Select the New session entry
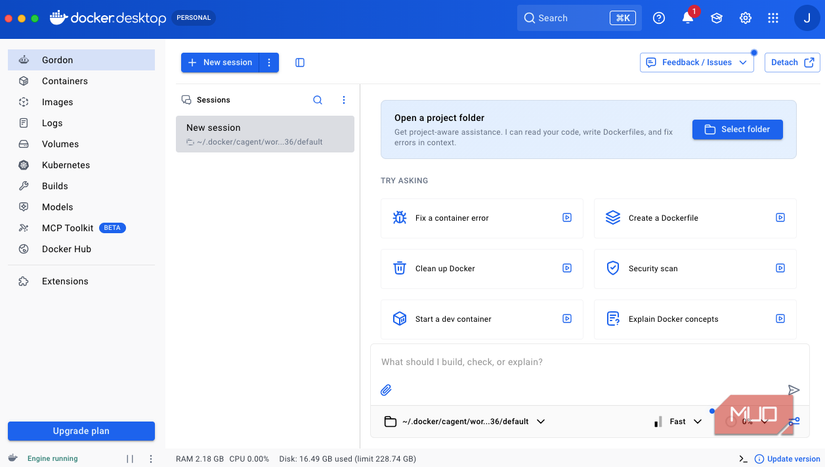 click(x=265, y=134)
